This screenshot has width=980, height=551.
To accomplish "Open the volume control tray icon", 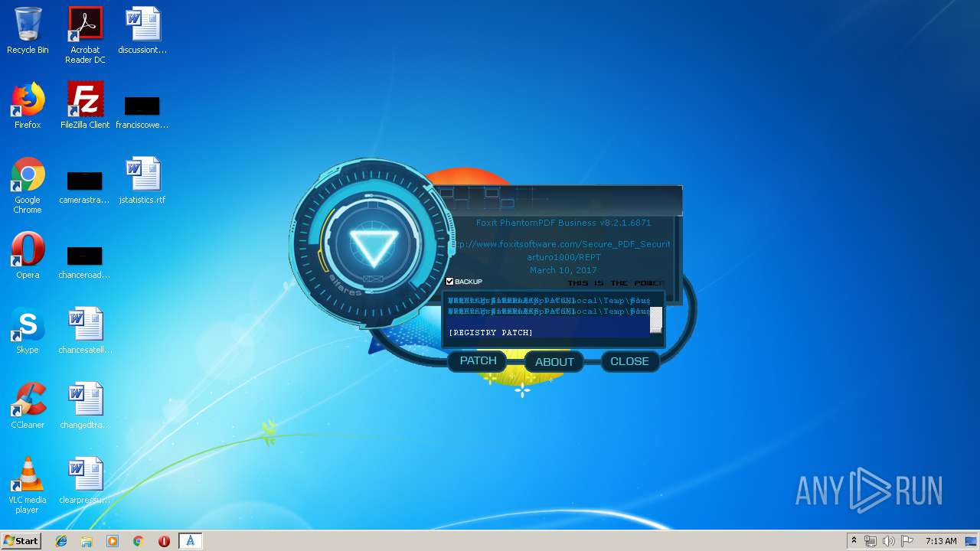I will 888,541.
